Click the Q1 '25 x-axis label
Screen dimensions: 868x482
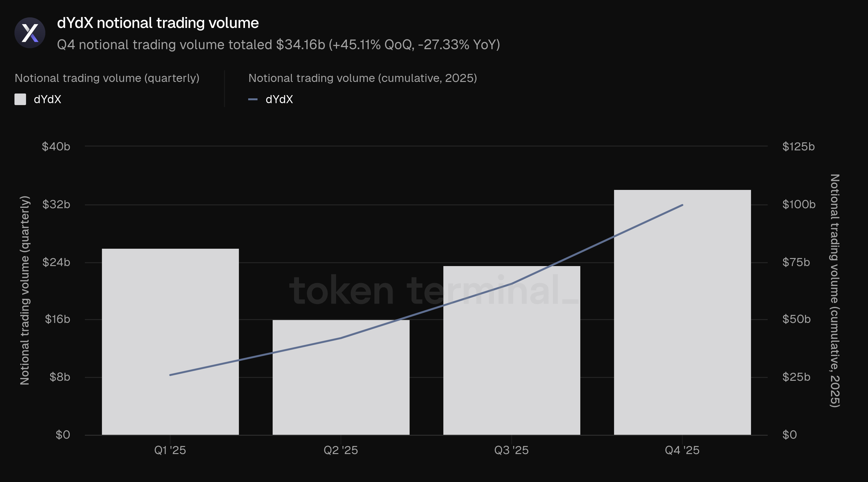170,450
